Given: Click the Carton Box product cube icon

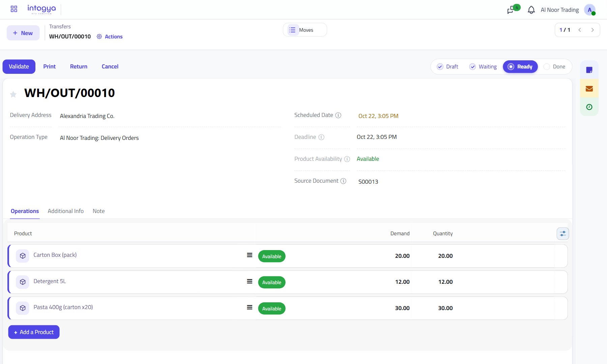Looking at the screenshot, I should click(x=23, y=256).
